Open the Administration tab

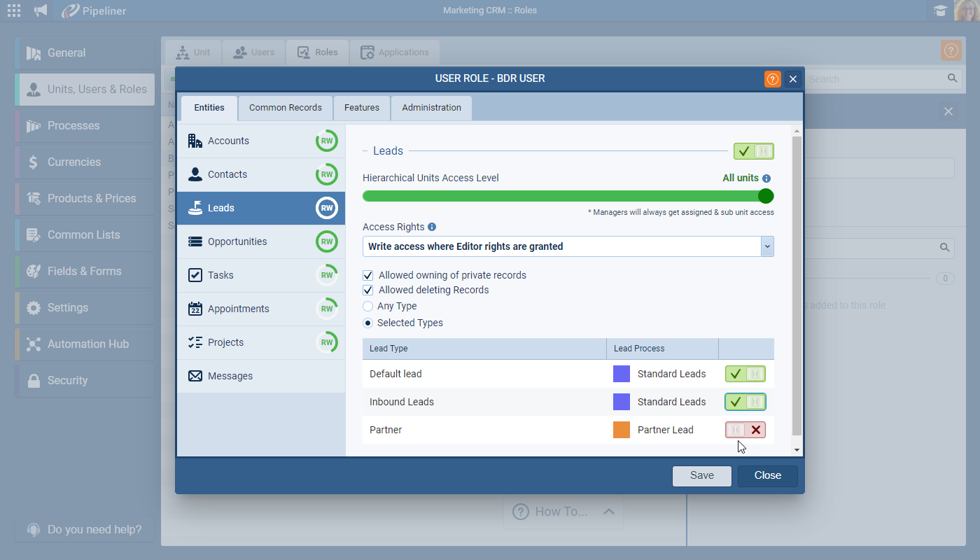[431, 108]
